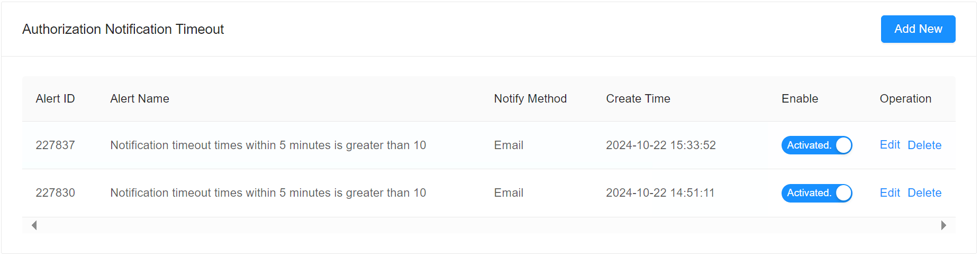Click the Alert ID column header
This screenshot has width=980, height=257.
55,99
